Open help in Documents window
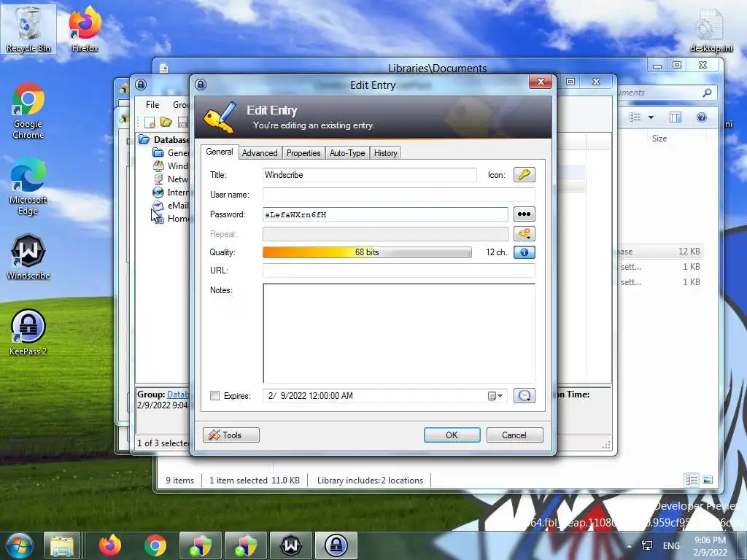747x560 pixels. click(702, 117)
